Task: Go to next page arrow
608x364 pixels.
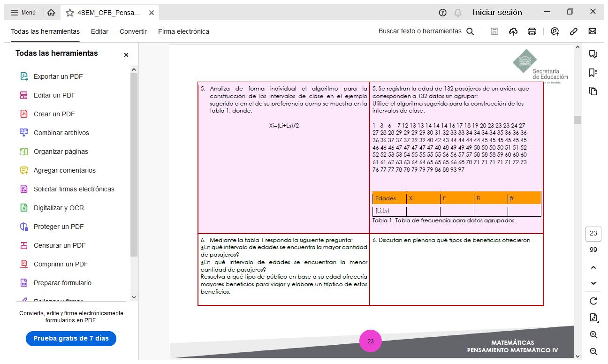Action: point(593,283)
